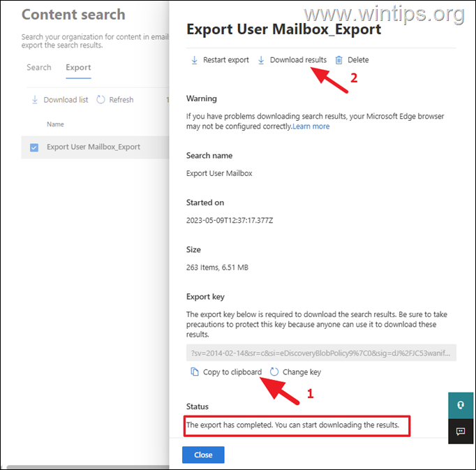
Task: Uncheck the Export User Mailbox_Export checkbox
Action: click(x=34, y=147)
